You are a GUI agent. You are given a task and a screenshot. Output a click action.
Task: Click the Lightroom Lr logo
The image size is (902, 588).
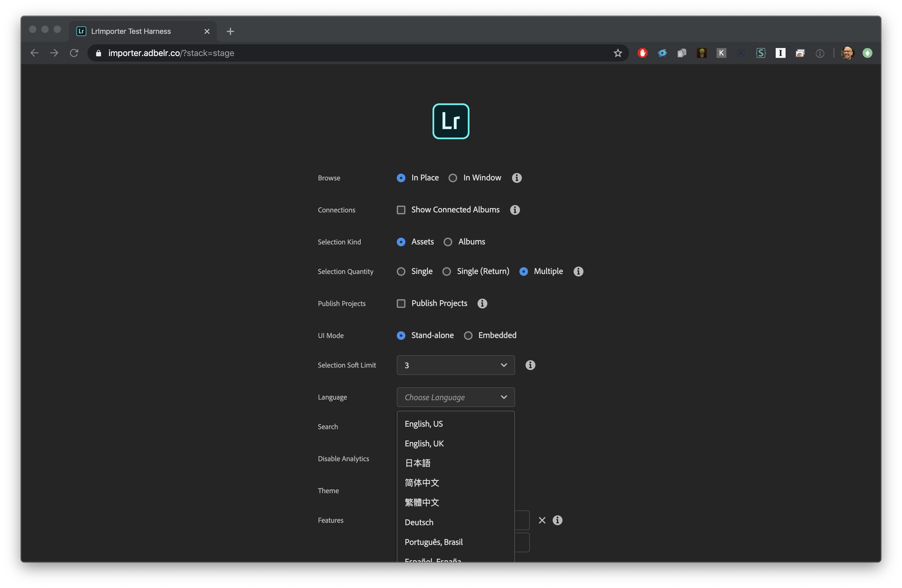[x=451, y=121]
